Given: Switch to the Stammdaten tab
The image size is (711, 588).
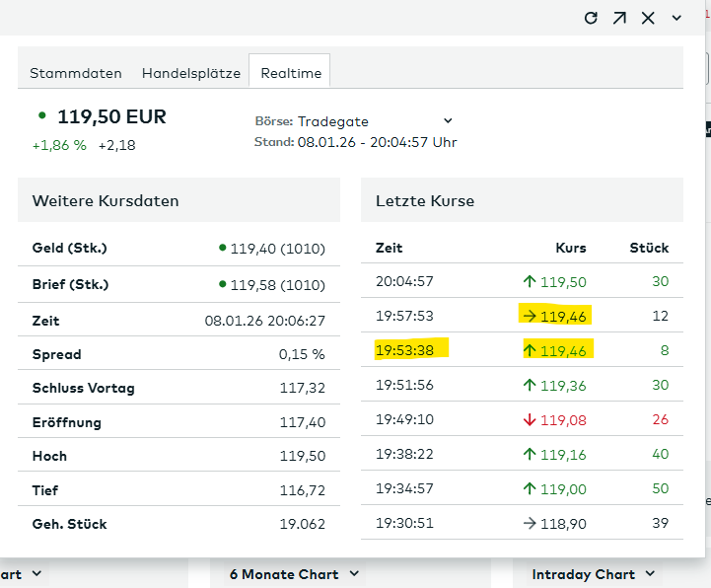Looking at the screenshot, I should pyautogui.click(x=76, y=73).
